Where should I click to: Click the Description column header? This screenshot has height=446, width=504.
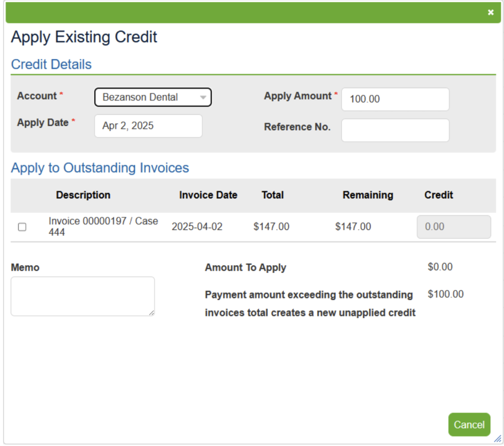tap(83, 195)
